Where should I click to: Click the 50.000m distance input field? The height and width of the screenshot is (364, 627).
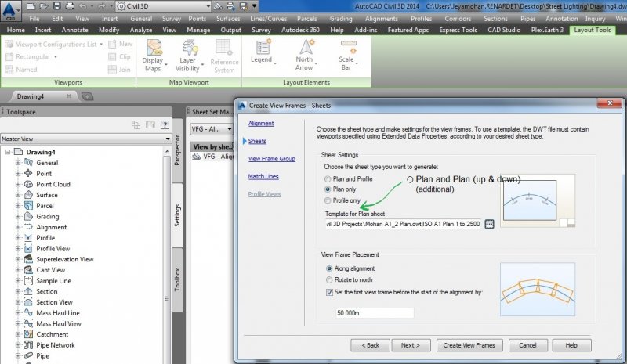[375, 313]
